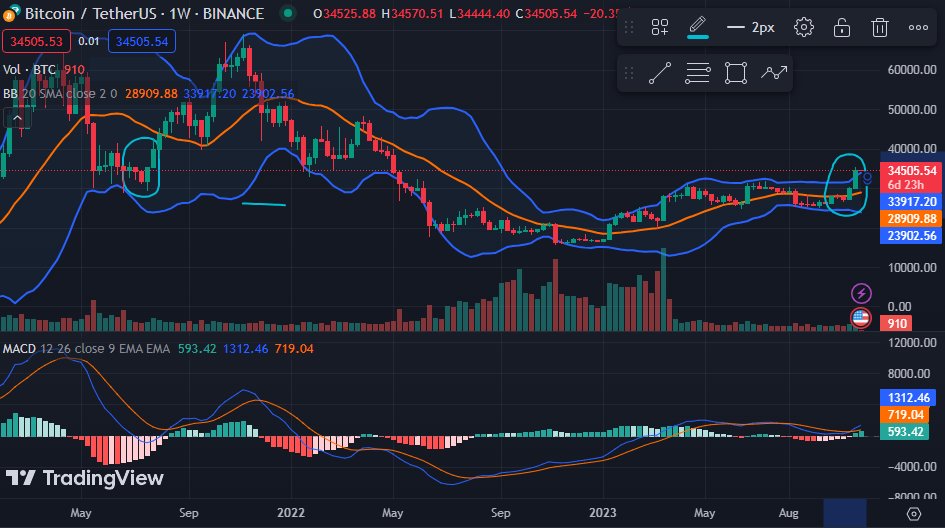Click highlighted date block on time axis

pyautogui.click(x=845, y=513)
